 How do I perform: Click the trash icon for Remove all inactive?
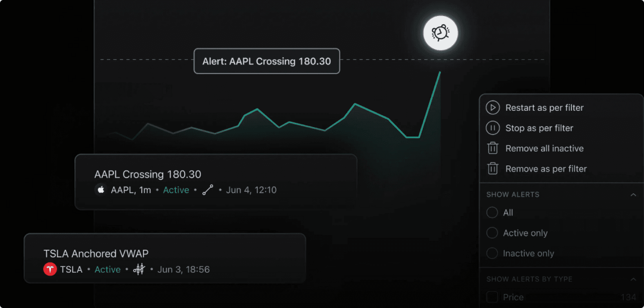click(x=492, y=148)
